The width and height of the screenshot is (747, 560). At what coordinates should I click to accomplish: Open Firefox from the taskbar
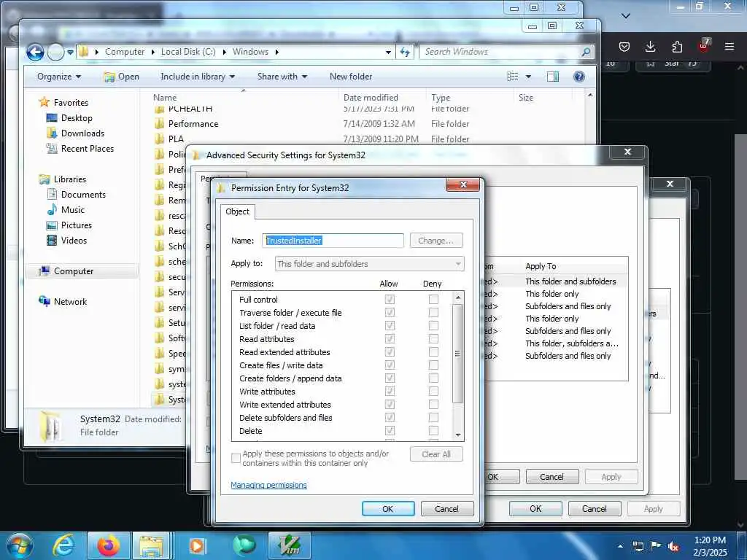pos(109,545)
